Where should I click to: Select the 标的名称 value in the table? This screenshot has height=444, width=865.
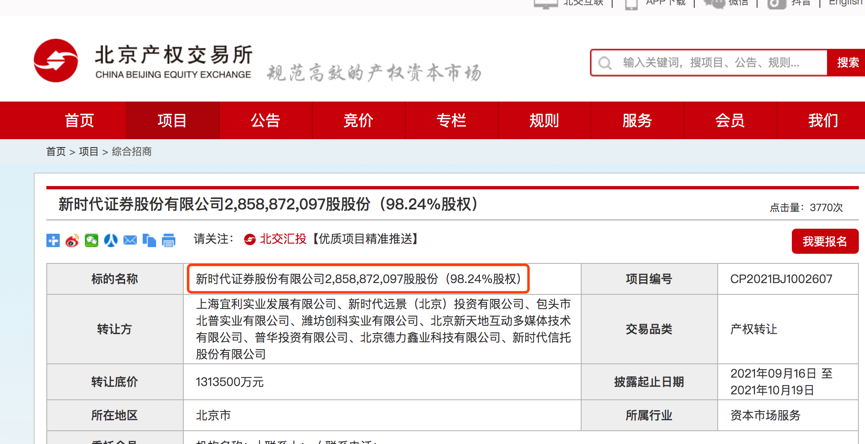[359, 279]
